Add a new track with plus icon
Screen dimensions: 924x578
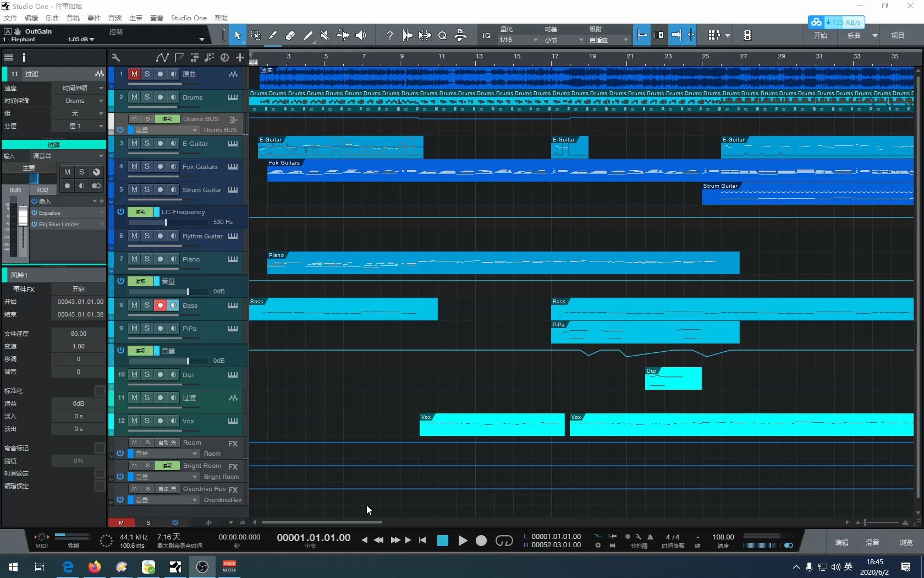[x=240, y=57]
